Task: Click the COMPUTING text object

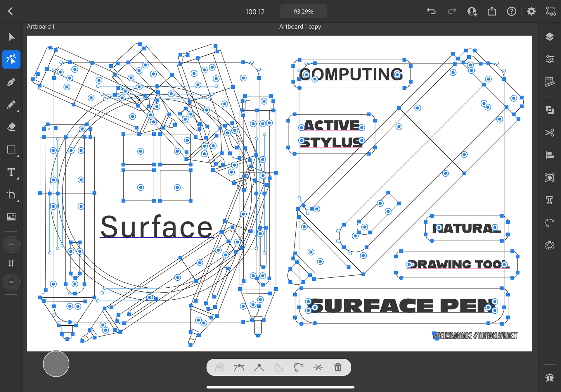Action: click(x=351, y=74)
